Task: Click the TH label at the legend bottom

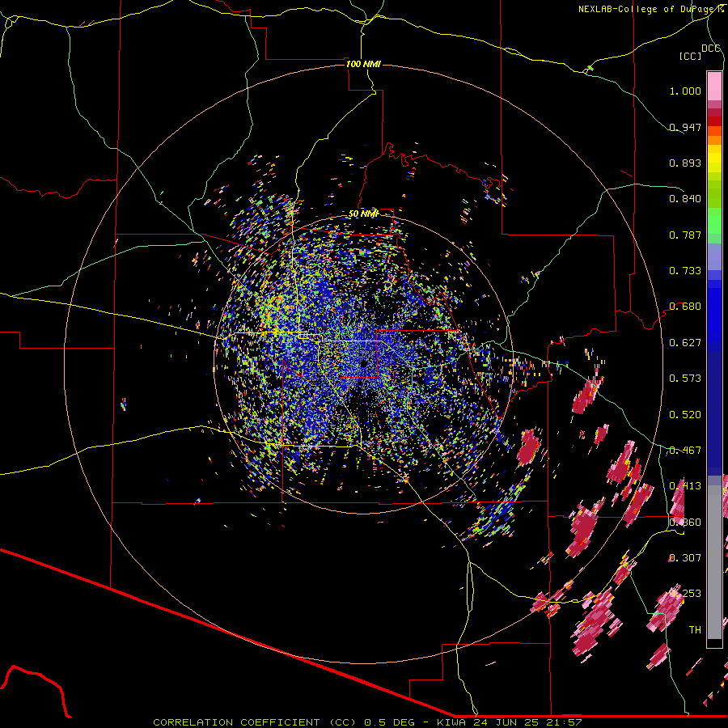Action: pos(695,630)
